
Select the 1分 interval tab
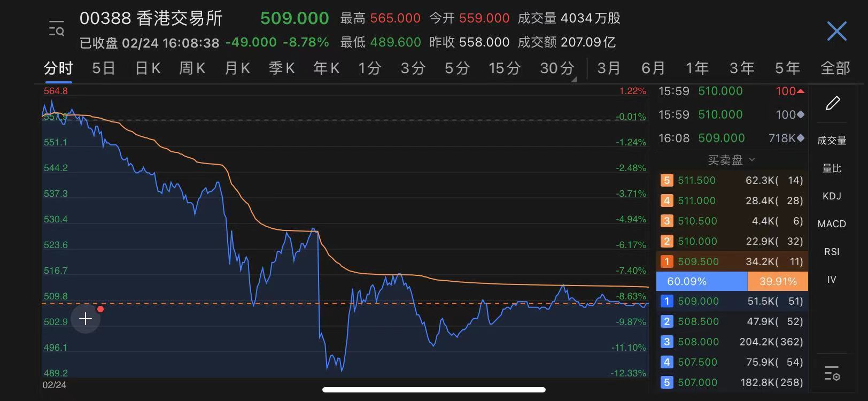point(370,68)
